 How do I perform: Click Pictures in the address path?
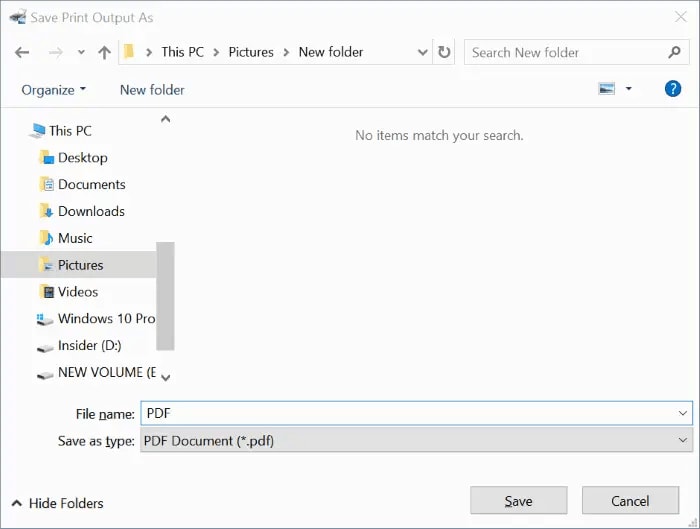tap(251, 52)
